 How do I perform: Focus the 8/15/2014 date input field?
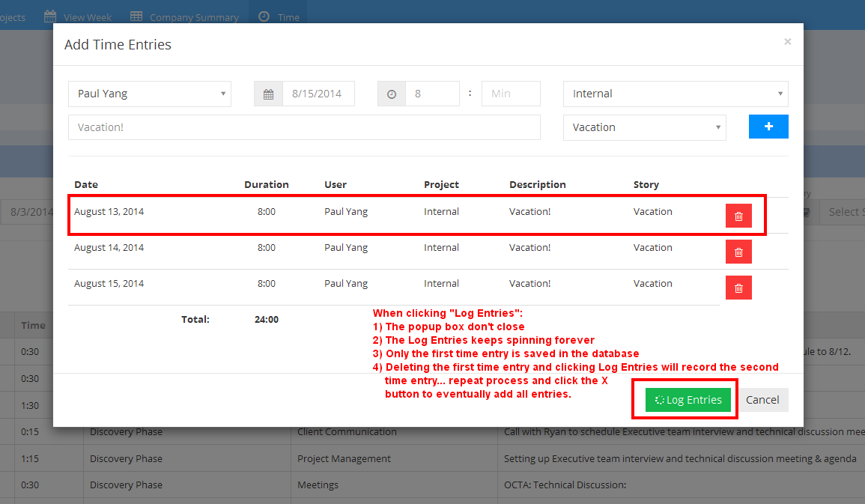click(x=318, y=94)
